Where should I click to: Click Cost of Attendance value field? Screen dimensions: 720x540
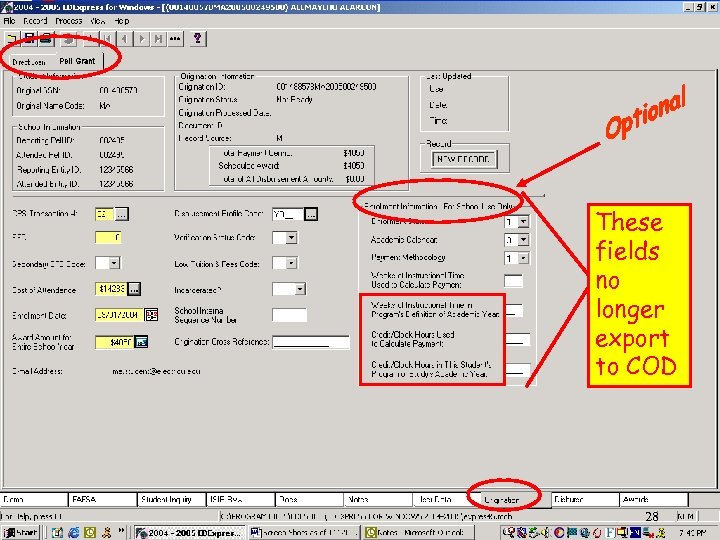click(110, 289)
